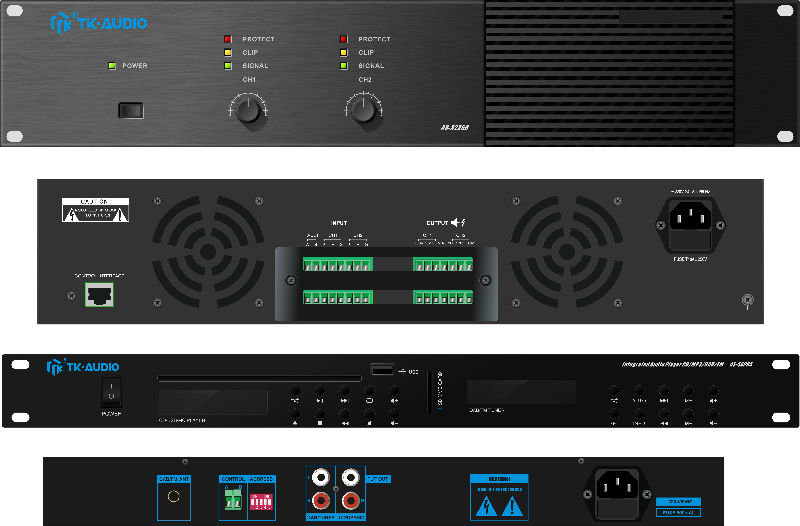
Task: Click the TK-AUDIO logo on the amplifier
Action: pyautogui.click(x=98, y=22)
